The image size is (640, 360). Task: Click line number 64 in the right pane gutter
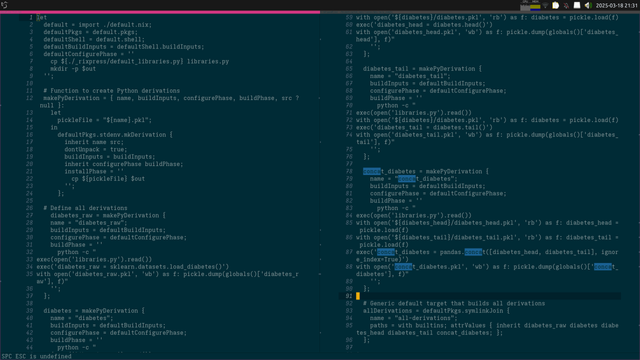tap(349, 62)
